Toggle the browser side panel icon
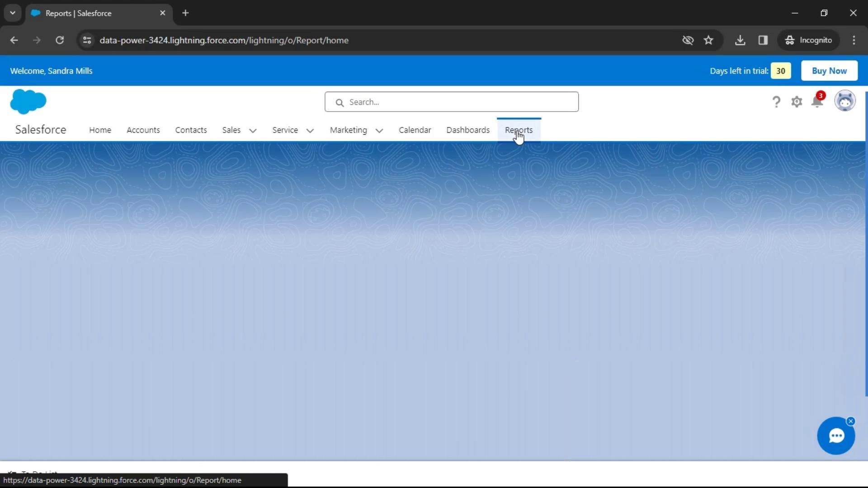The image size is (868, 488). click(763, 40)
